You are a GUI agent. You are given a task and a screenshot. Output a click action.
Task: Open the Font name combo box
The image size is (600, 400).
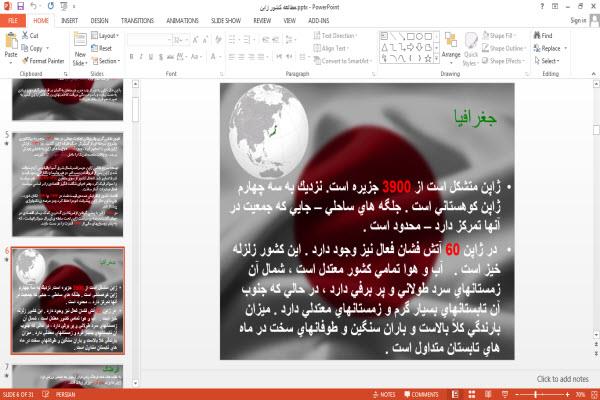pyautogui.click(x=150, y=40)
